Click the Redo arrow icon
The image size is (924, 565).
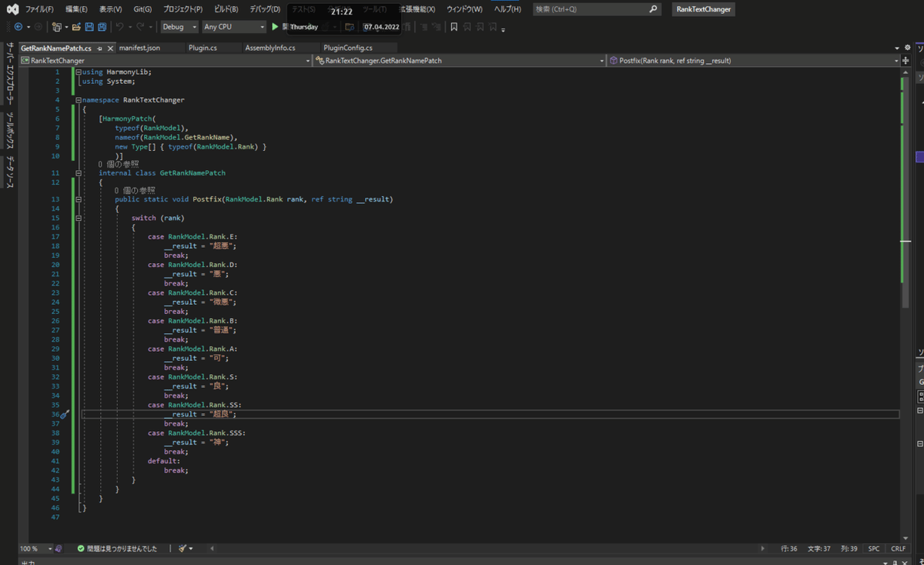pos(139,27)
